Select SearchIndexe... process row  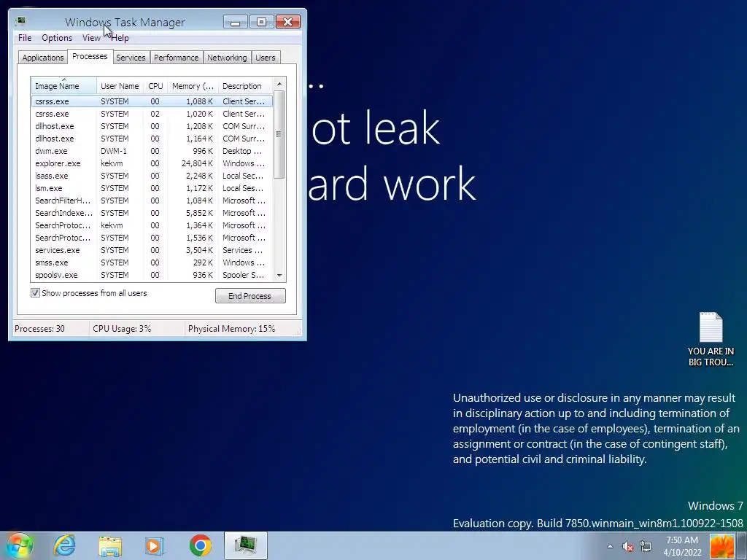pos(152,213)
